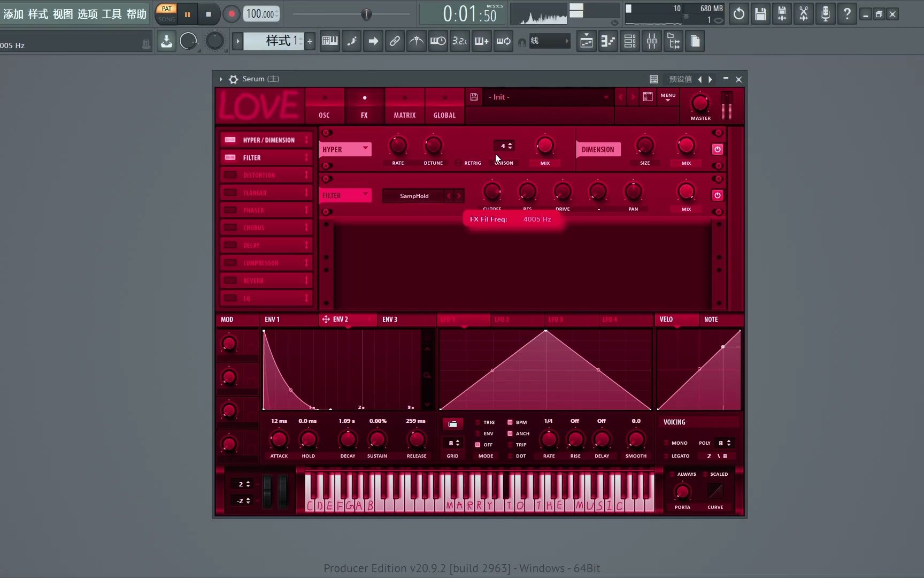Image resolution: width=924 pixels, height=578 pixels.
Task: Toggle HYPER effect power button
Action: [718, 149]
